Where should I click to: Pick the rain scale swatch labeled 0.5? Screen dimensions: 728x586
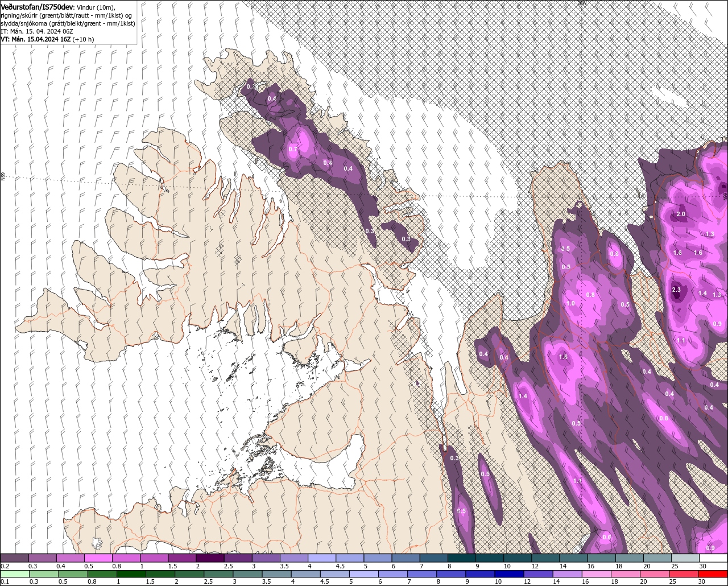click(x=73, y=573)
